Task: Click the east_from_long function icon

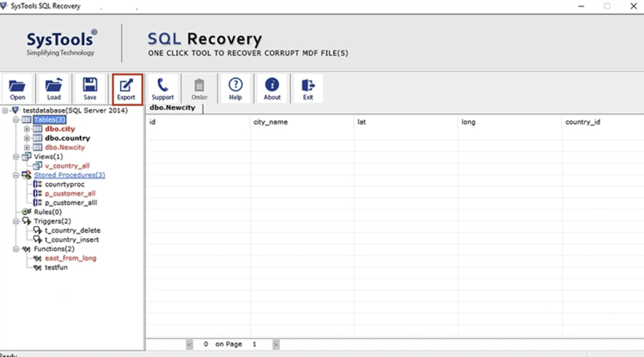Action: [37, 258]
